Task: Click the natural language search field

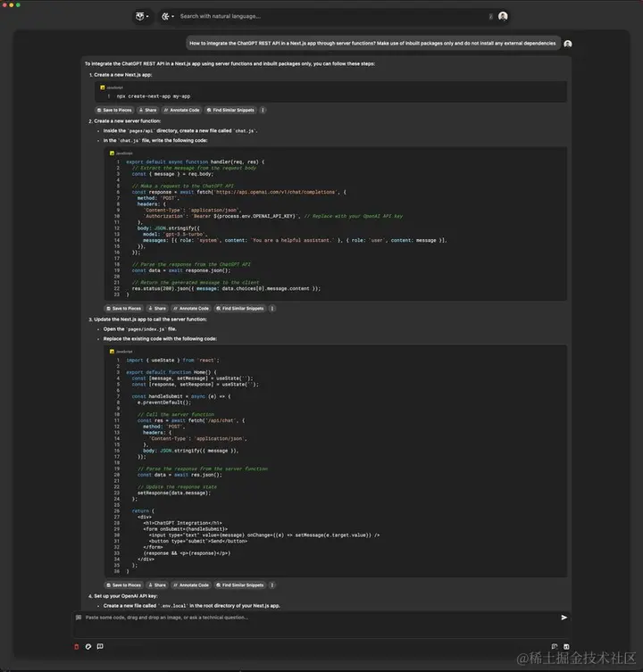Action: [330, 16]
